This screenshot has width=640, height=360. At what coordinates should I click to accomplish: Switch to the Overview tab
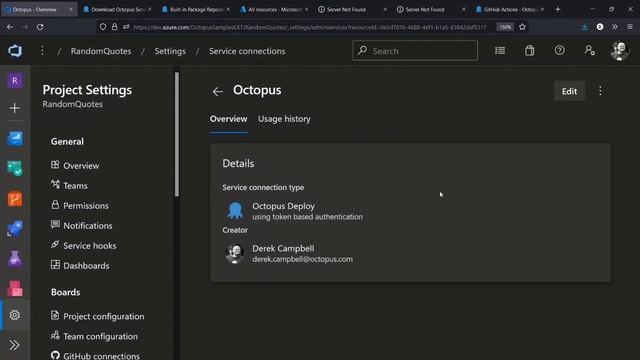tap(229, 119)
